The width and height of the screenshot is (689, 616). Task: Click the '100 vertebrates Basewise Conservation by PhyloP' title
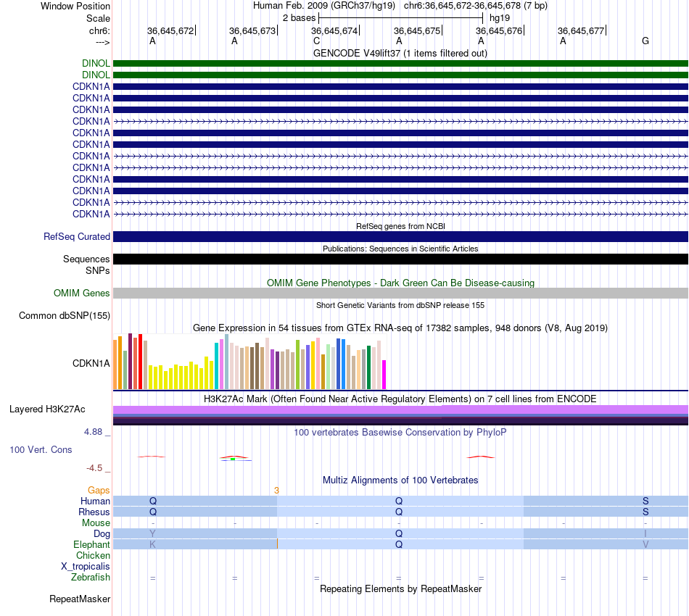click(x=400, y=433)
